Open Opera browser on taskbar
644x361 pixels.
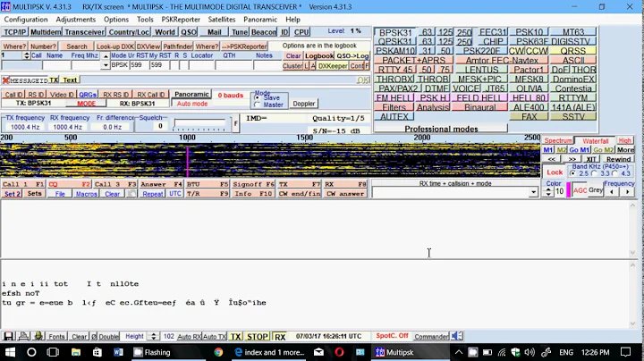pyautogui.click(x=339, y=352)
